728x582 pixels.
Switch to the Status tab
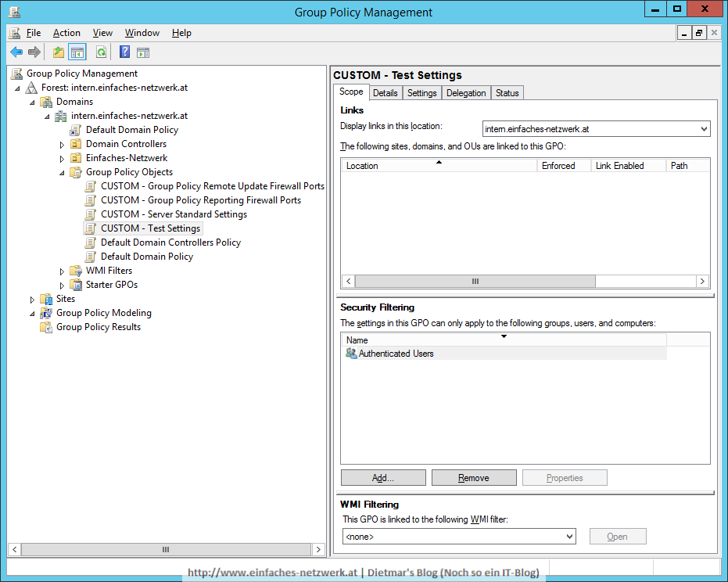507,93
